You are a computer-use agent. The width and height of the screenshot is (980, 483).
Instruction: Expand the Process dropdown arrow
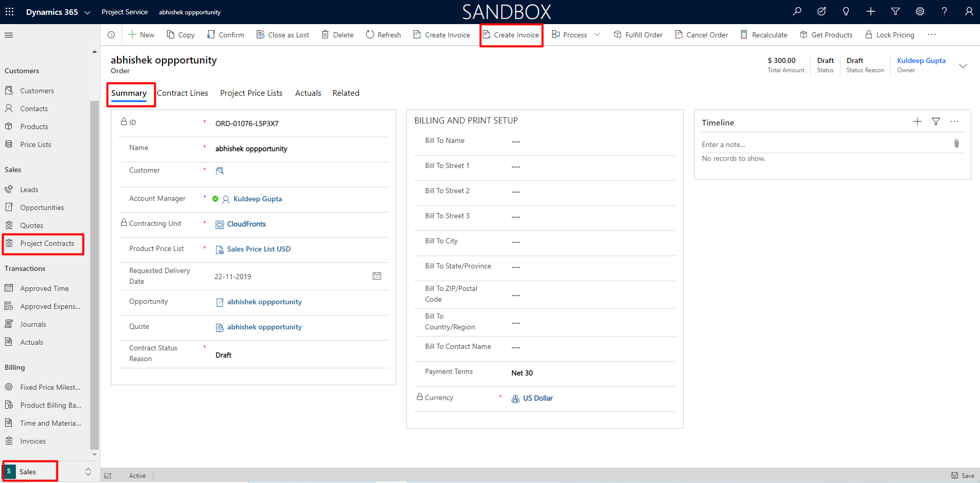597,35
